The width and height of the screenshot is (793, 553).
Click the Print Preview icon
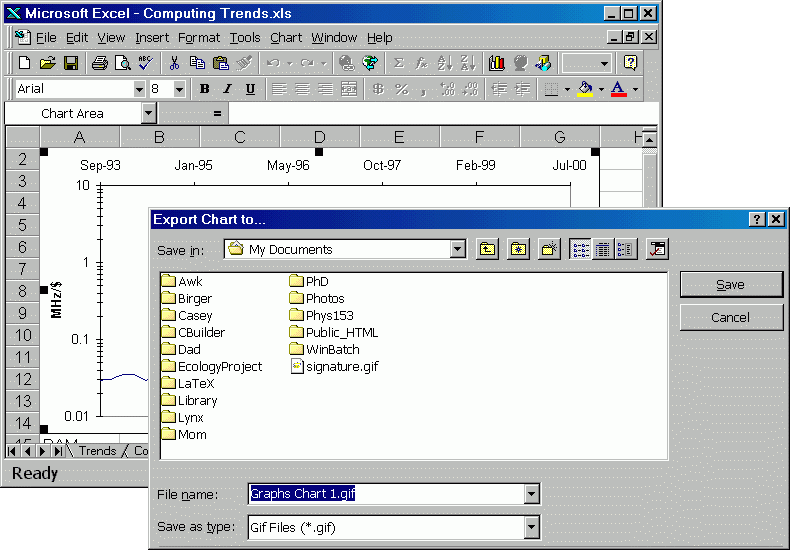tap(122, 63)
